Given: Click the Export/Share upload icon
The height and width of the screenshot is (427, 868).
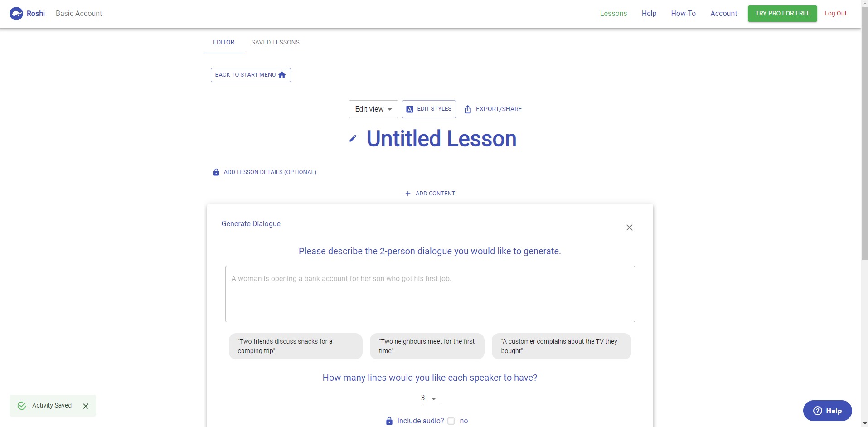Looking at the screenshot, I should 468,109.
